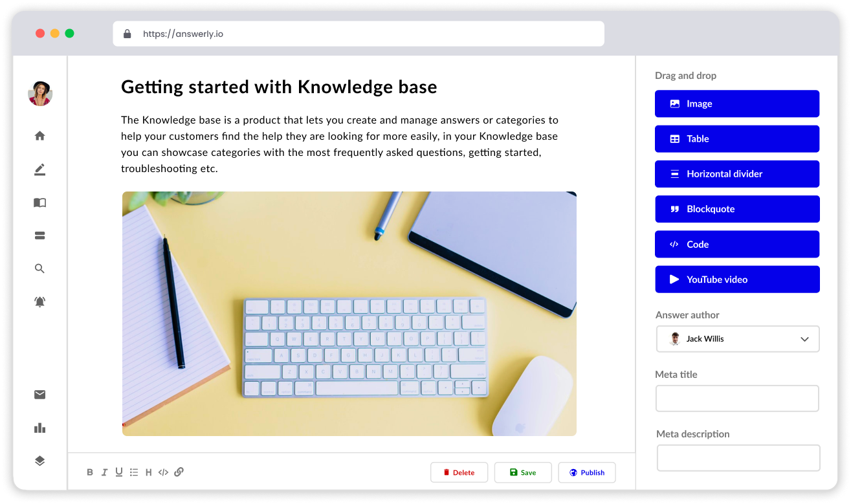Select the Image drag-and-drop block
The width and height of the screenshot is (851, 504).
737,104
